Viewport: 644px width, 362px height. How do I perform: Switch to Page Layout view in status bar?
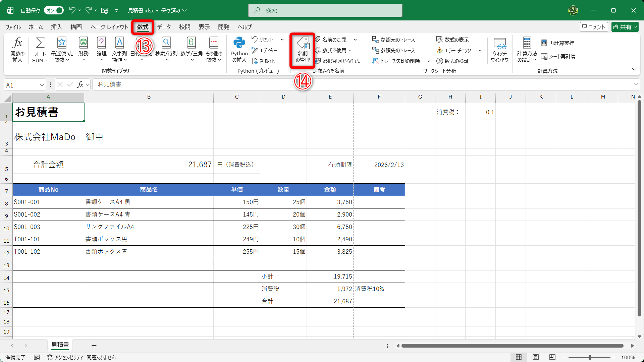coord(536,357)
